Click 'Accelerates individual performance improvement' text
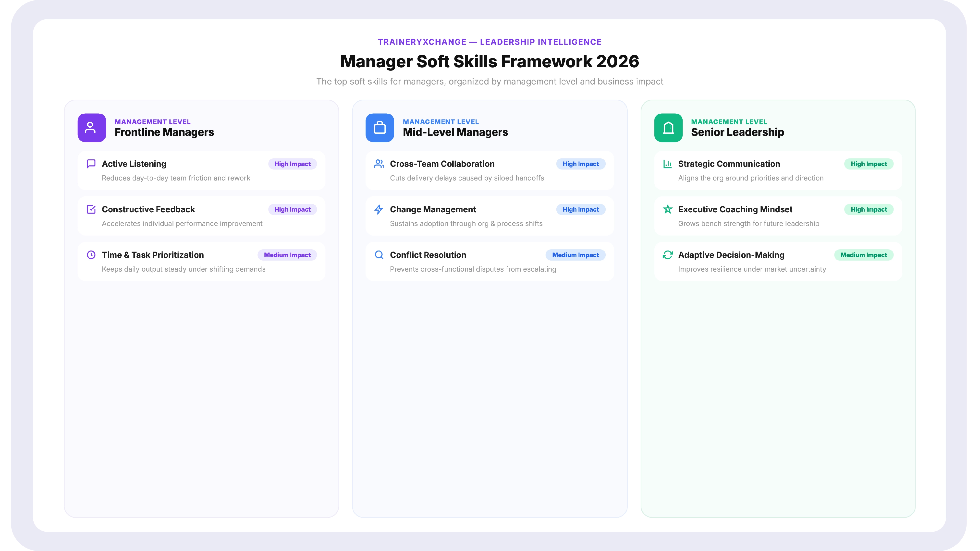The height and width of the screenshot is (551, 980). 182,224
